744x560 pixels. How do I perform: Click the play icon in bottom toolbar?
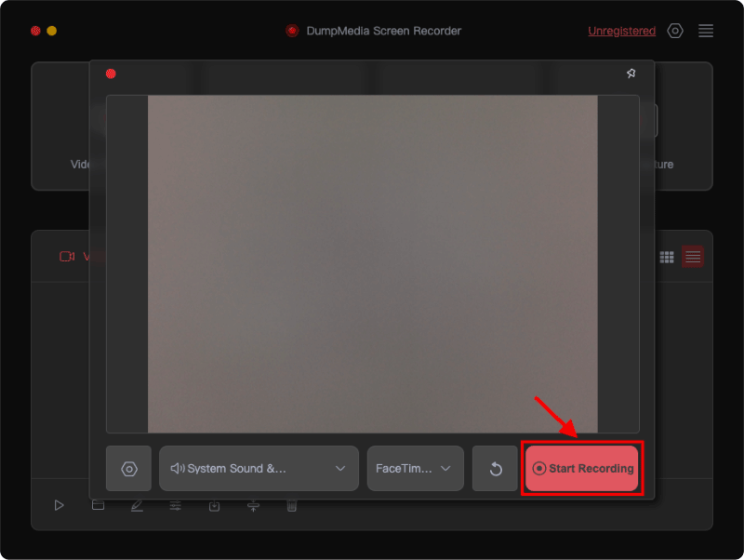(x=59, y=505)
